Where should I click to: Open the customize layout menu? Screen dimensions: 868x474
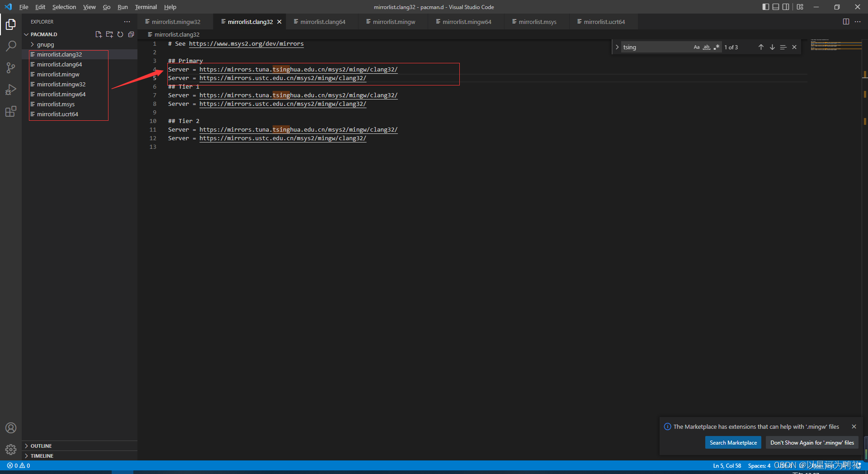click(800, 7)
